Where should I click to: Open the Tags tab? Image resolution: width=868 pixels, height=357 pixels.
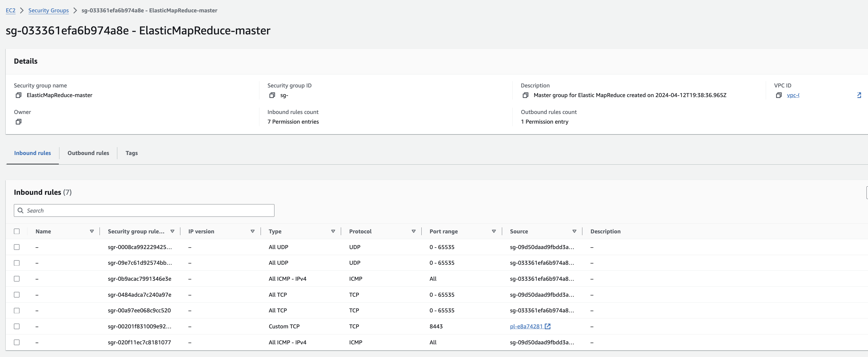click(x=131, y=153)
